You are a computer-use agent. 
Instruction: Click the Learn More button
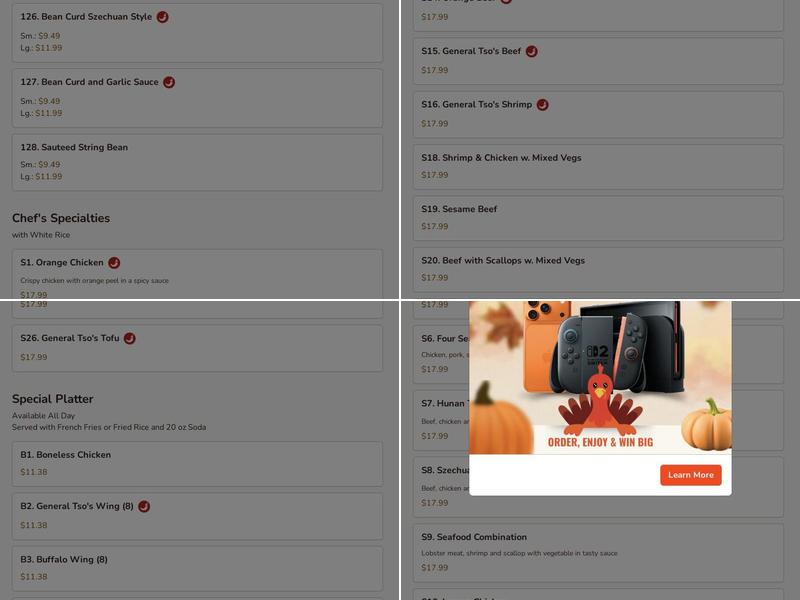(x=690, y=475)
